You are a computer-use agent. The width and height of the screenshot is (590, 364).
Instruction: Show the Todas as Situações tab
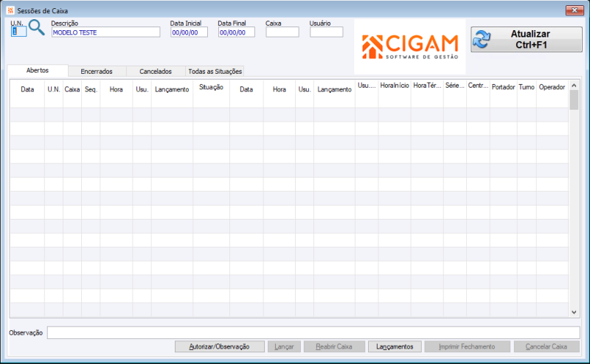click(x=215, y=71)
